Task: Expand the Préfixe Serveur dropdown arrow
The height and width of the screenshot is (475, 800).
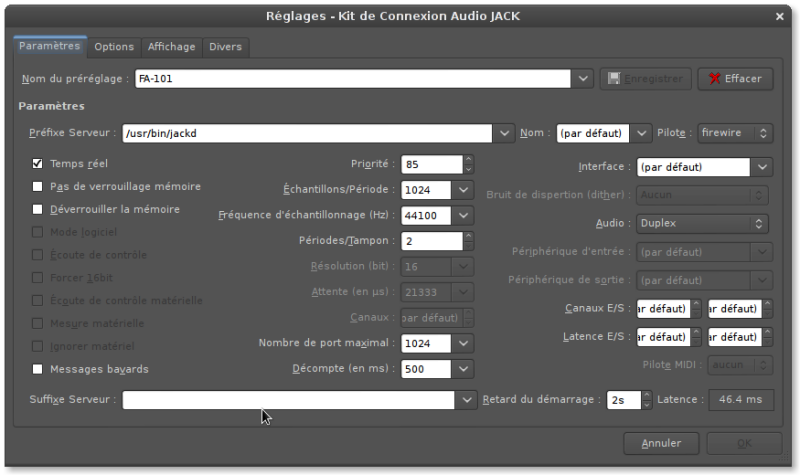Action: [504, 133]
